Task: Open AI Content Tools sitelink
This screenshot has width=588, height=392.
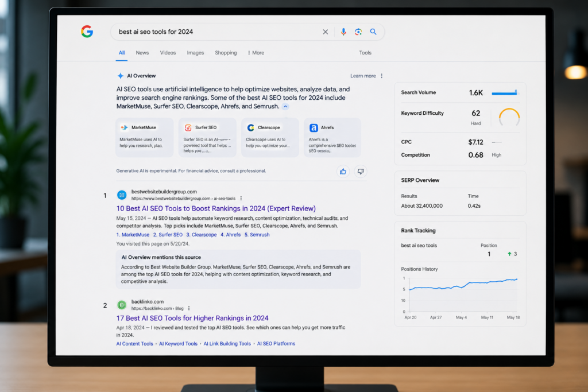Action: (x=134, y=344)
